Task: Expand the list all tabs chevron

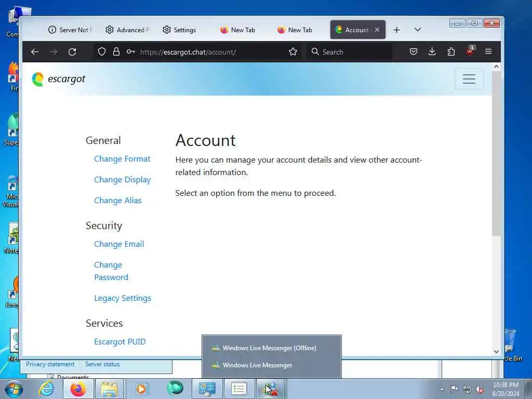Action: point(418,30)
